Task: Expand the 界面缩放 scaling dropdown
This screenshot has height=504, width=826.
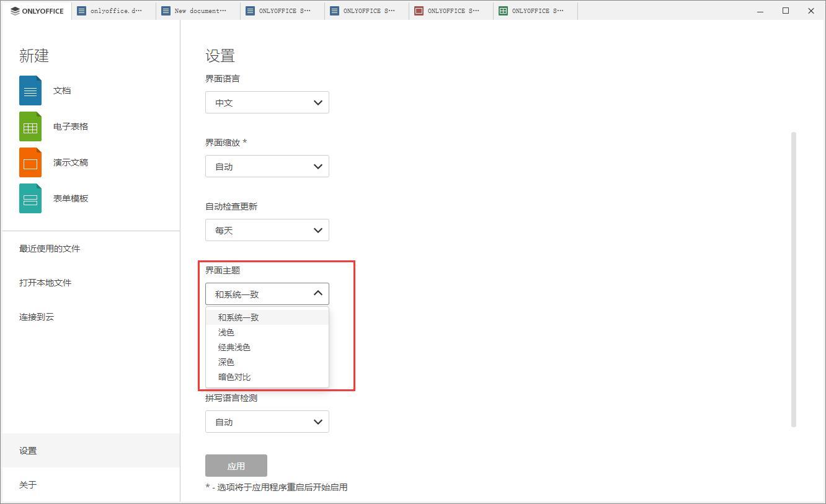Action: click(x=267, y=166)
